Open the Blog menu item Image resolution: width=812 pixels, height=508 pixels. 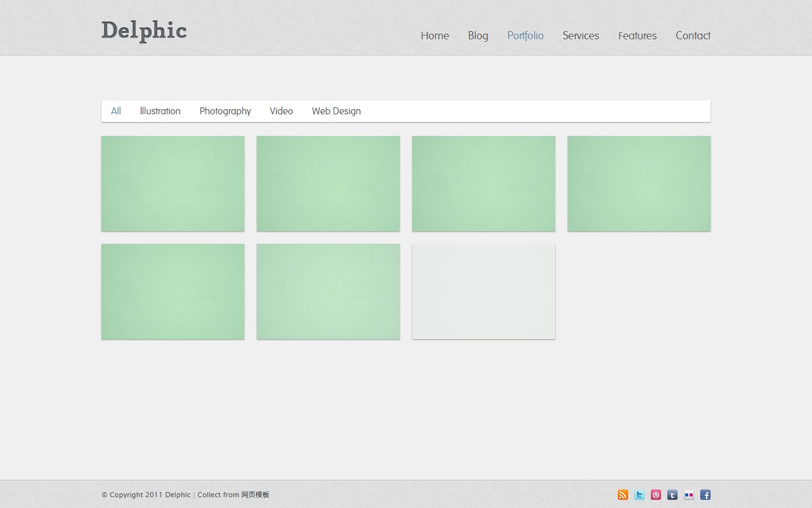478,36
